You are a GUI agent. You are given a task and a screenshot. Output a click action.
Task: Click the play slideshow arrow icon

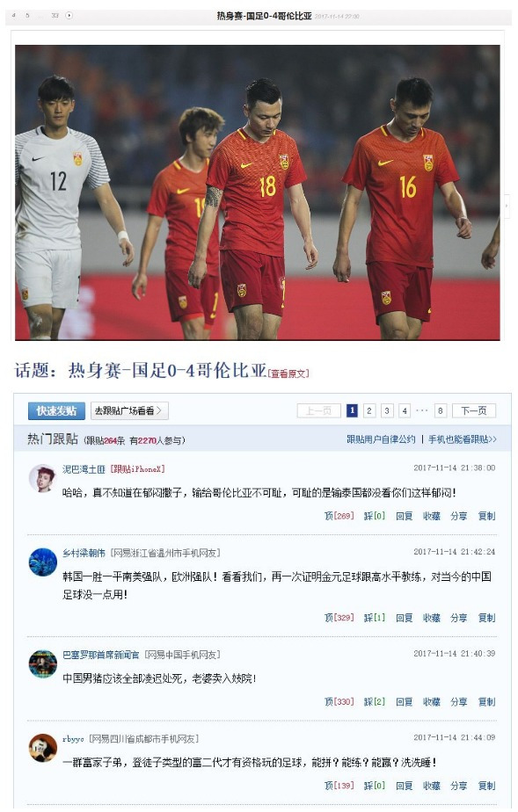click(x=69, y=16)
